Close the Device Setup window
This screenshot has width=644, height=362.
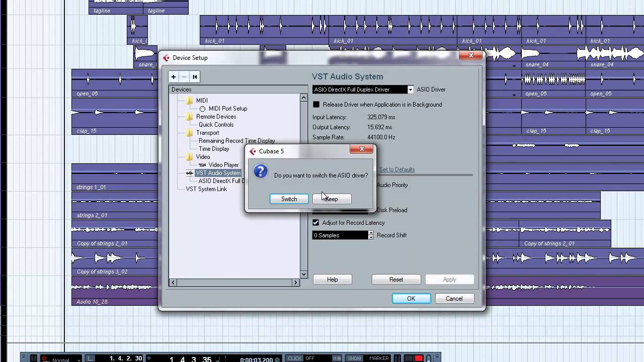(x=471, y=55)
